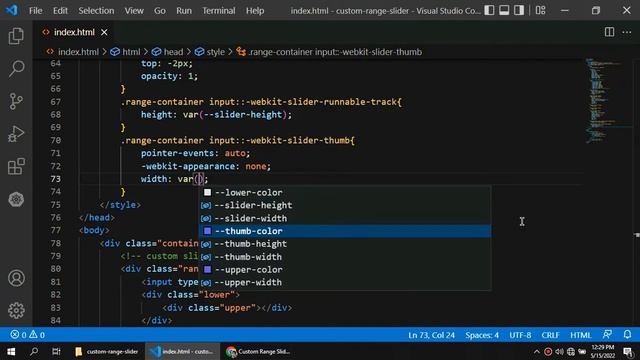Click Ln 73, Col 24 in status bar
Screen dimensions: 640x360
431,335
